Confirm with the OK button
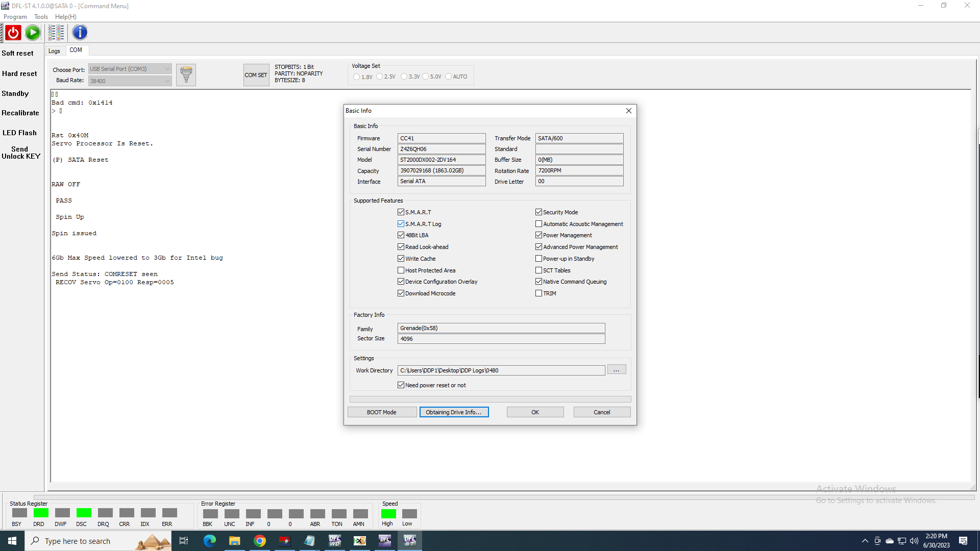This screenshot has width=980, height=551. [535, 412]
